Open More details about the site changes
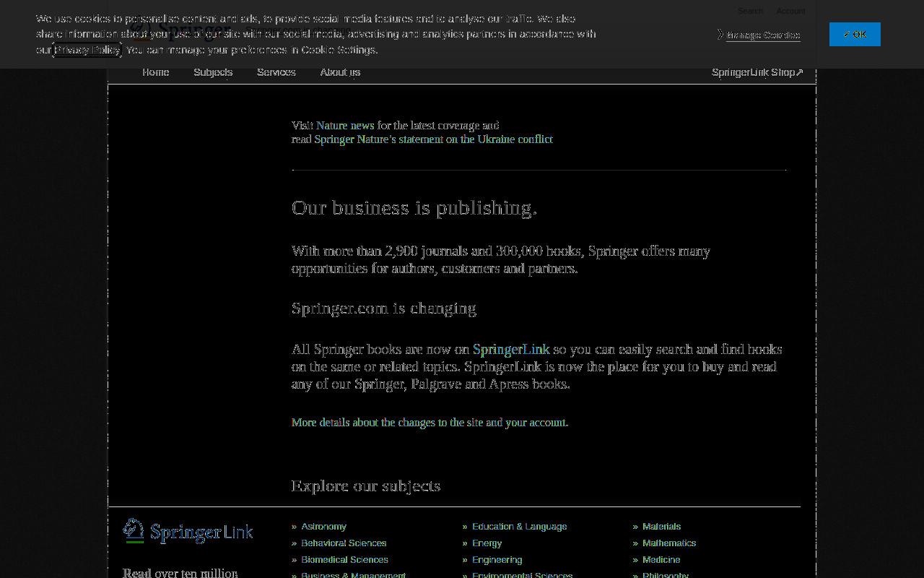Image resolution: width=924 pixels, height=578 pixels. (430, 422)
